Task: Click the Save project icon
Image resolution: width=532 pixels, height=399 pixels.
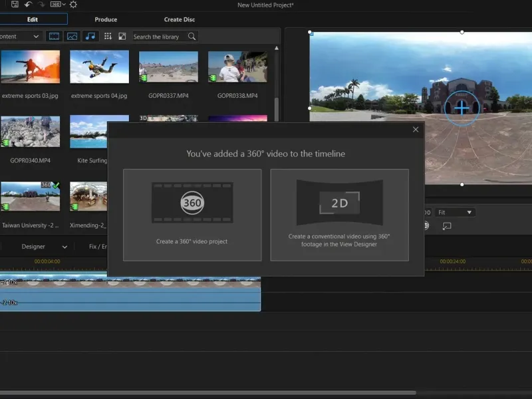Action: click(15, 5)
